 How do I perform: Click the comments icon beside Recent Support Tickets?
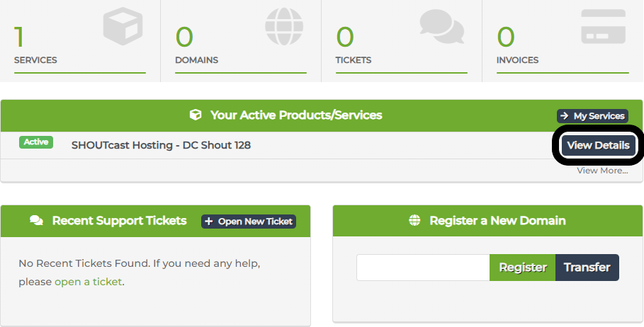(x=37, y=221)
